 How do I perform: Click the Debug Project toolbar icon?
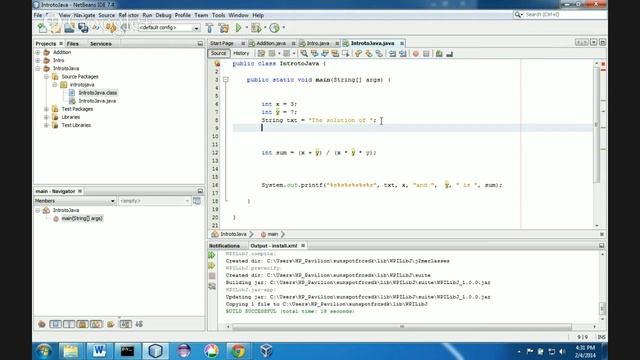(x=256, y=28)
